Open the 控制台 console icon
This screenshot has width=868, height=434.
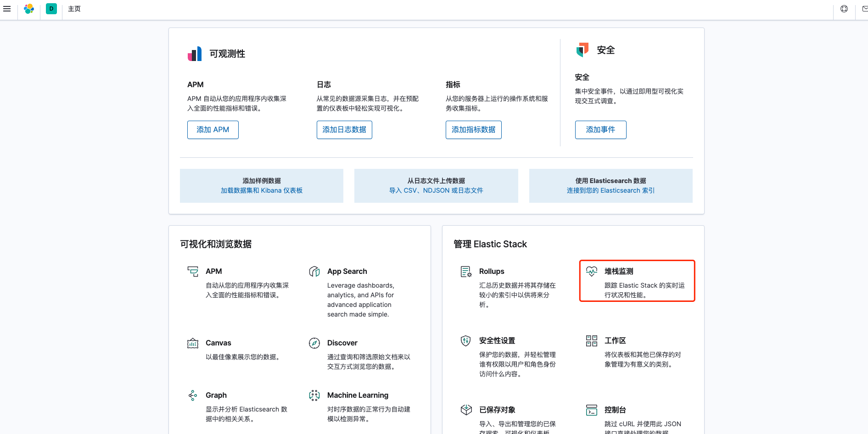[x=591, y=410]
